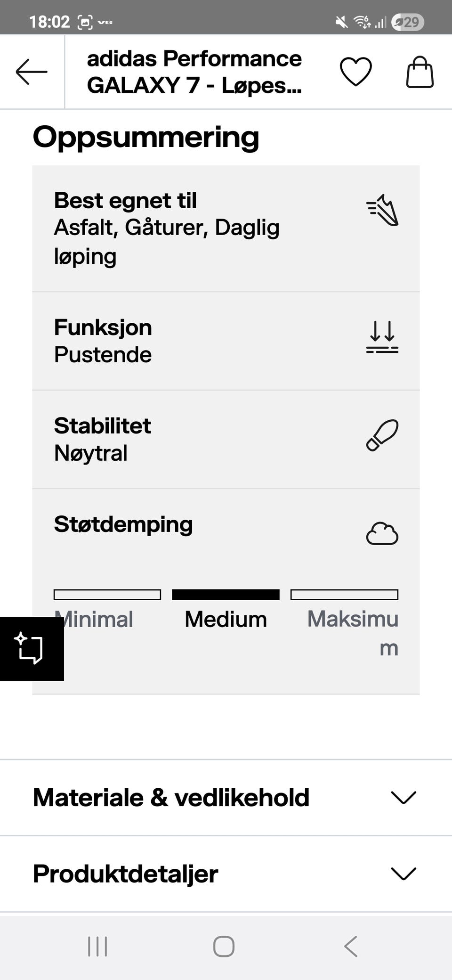
Task: Click the Maksimum cushioning bar
Action: pyautogui.click(x=344, y=595)
